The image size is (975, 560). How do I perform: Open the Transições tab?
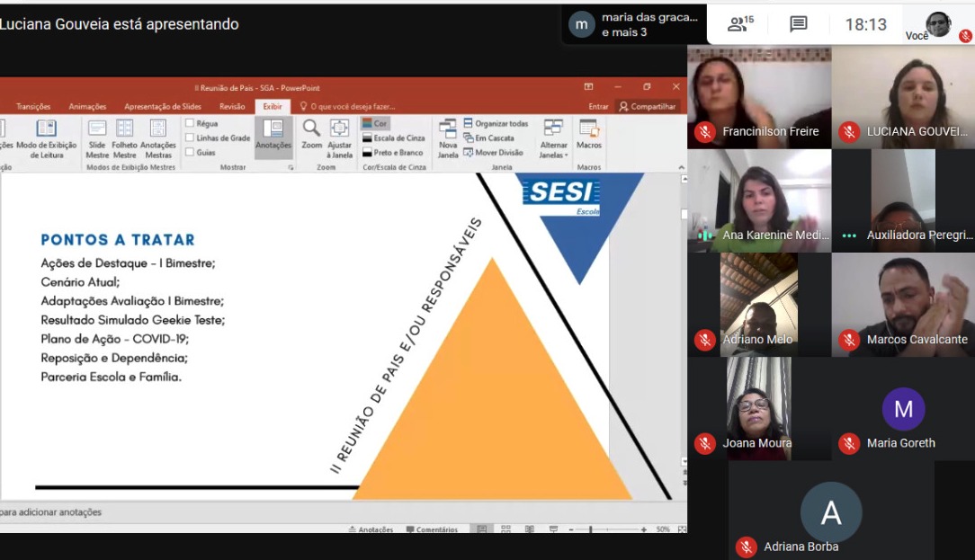coord(33,106)
